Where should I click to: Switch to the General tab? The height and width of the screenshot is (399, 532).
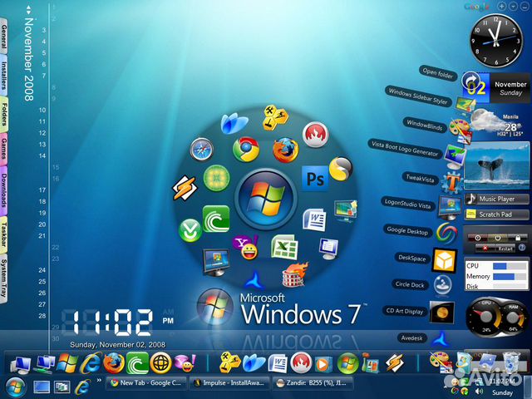(x=3, y=36)
